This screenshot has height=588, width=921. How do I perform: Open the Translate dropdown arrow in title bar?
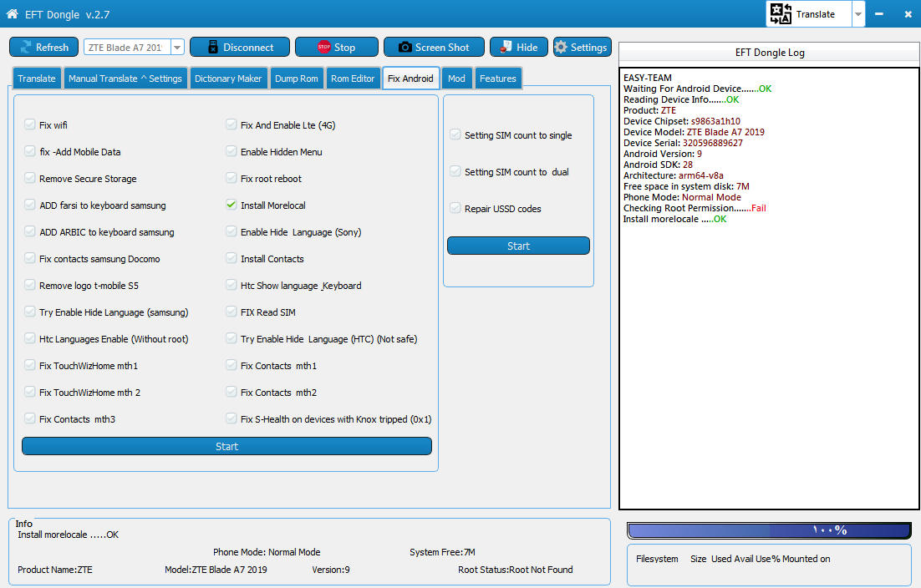[858, 14]
